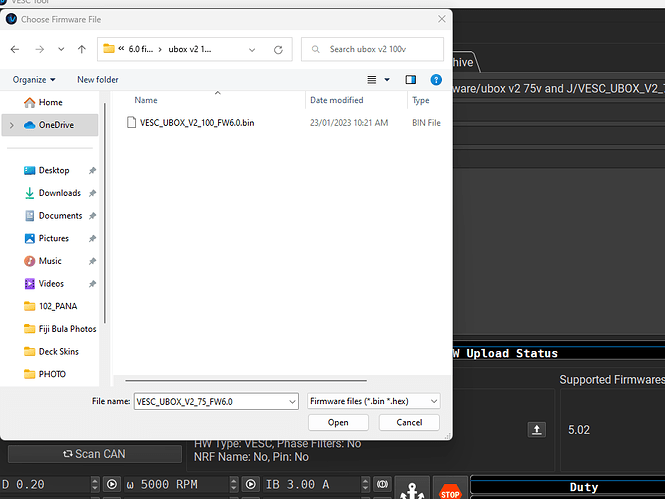Expand the address bar path dropdown
Screen dimensions: 665x499
252,50
